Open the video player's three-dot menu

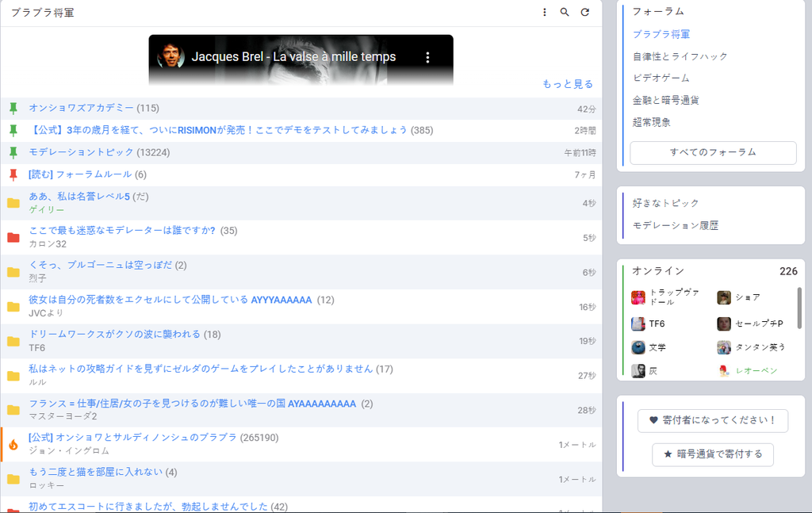tap(427, 57)
